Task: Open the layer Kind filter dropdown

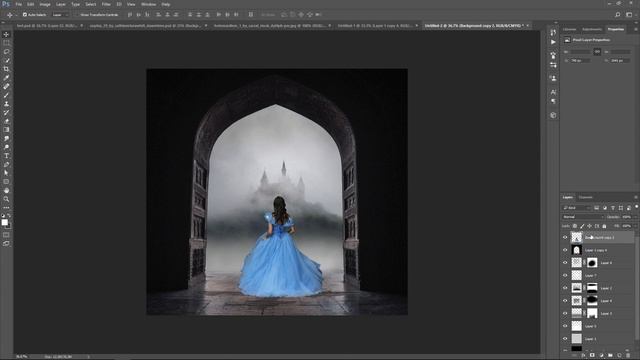Action: click(x=577, y=208)
